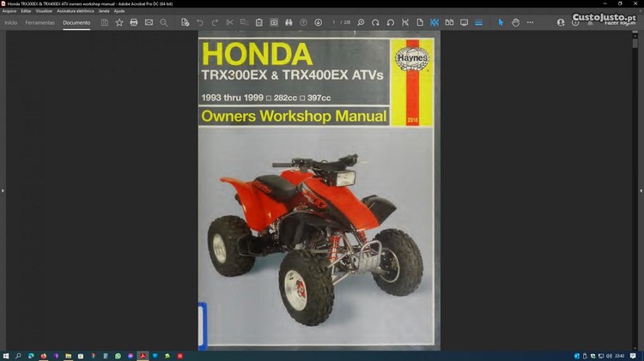The height and width of the screenshot is (361, 644).
Task: Take a snapshot with the camera icon
Action: pos(274,22)
